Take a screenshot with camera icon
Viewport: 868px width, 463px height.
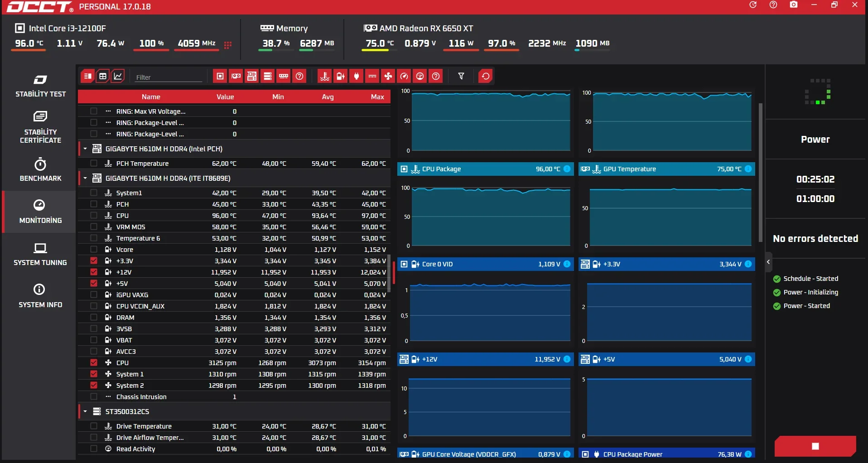click(x=794, y=5)
